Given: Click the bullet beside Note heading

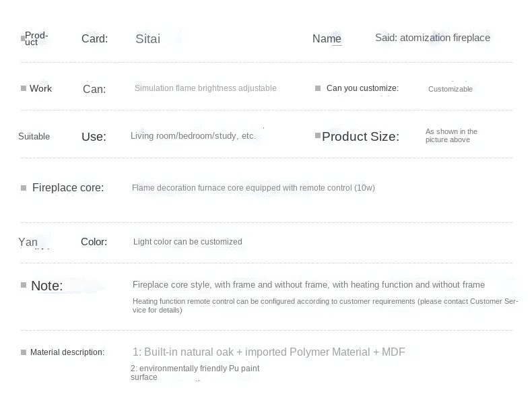Looking at the screenshot, I should click(24, 286).
